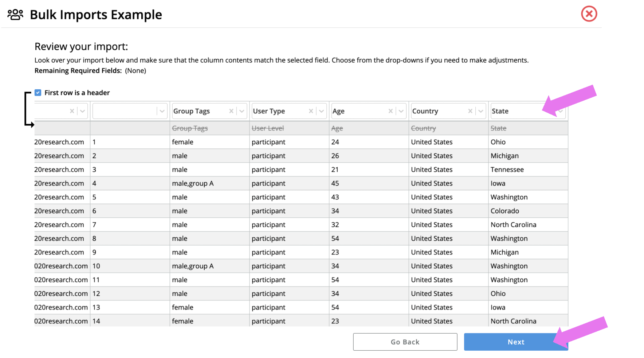Click the red close X icon
Viewport: 644px width, 358px height.
589,14
